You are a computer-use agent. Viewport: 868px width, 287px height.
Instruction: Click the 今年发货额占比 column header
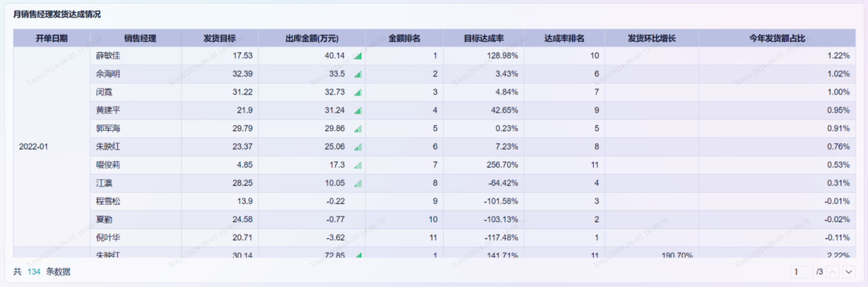[778, 38]
